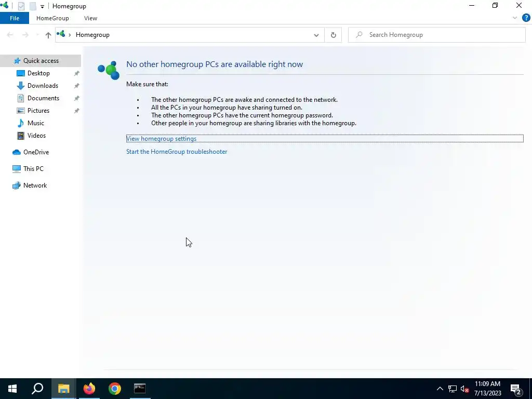Click the large homegroup spheres icon
Viewport: 532px width, 399px height.
coord(109,70)
